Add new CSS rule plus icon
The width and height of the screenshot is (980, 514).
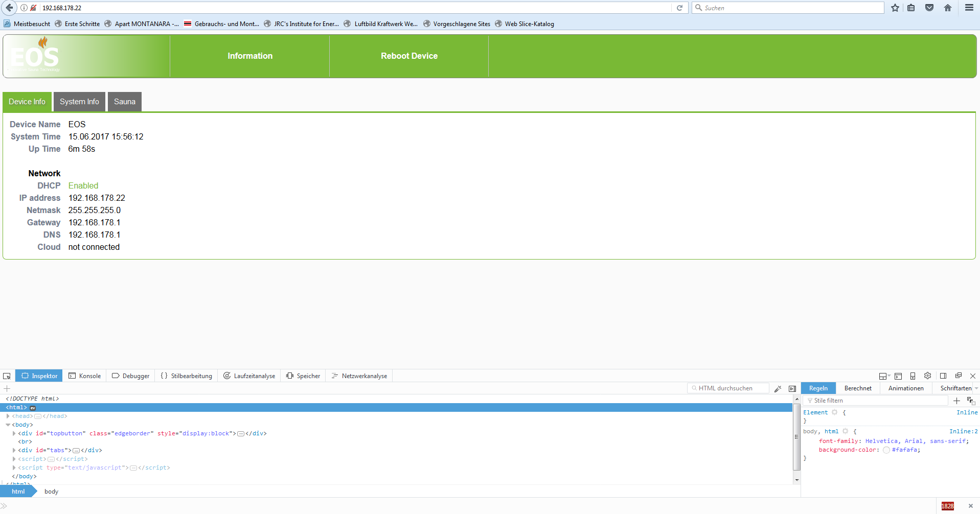956,401
